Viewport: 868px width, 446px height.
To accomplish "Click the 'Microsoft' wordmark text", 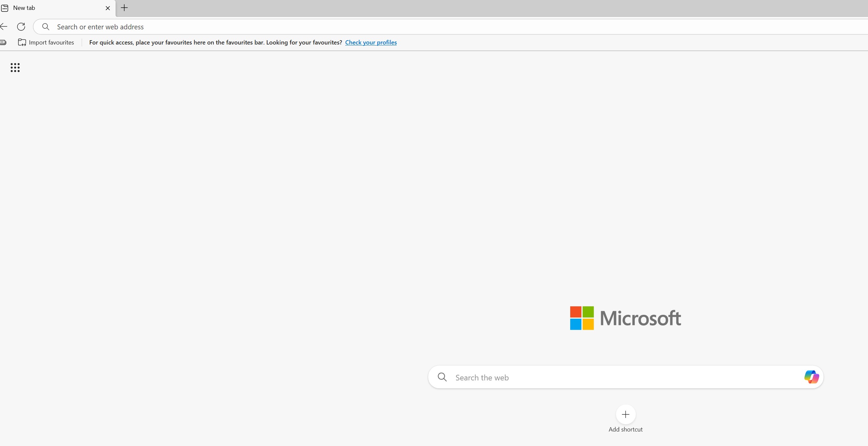I will coord(640,318).
